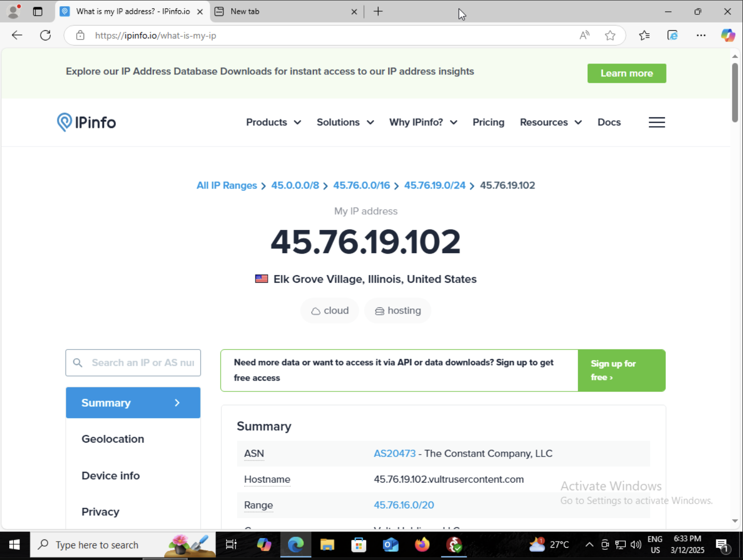The width and height of the screenshot is (743, 560).
Task: Open the 45.76.0.0/16 breadcrumb link
Action: (362, 185)
